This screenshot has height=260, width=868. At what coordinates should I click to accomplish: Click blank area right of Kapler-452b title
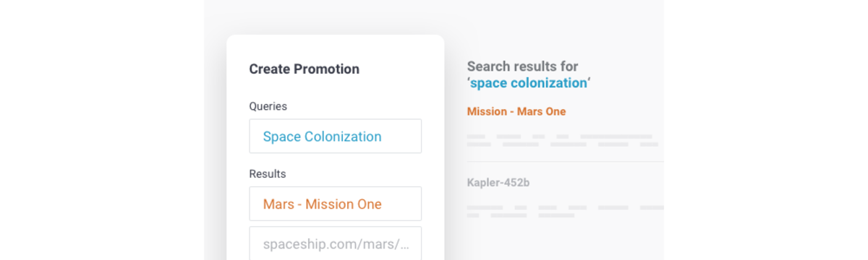(597, 183)
